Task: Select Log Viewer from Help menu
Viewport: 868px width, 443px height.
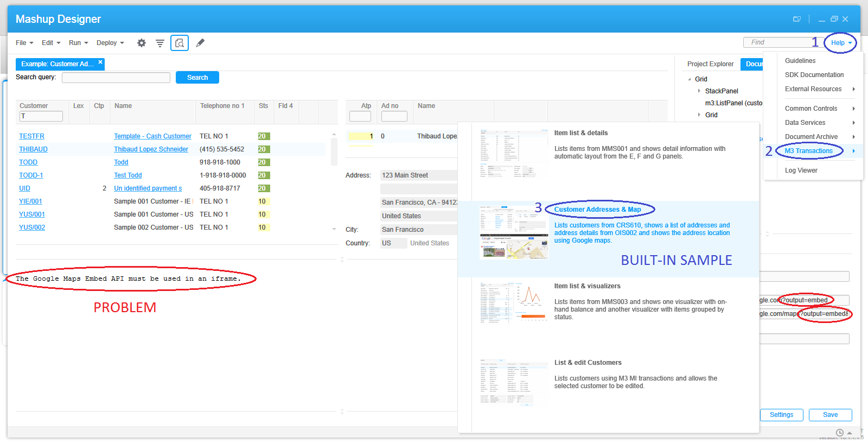Action: click(801, 170)
